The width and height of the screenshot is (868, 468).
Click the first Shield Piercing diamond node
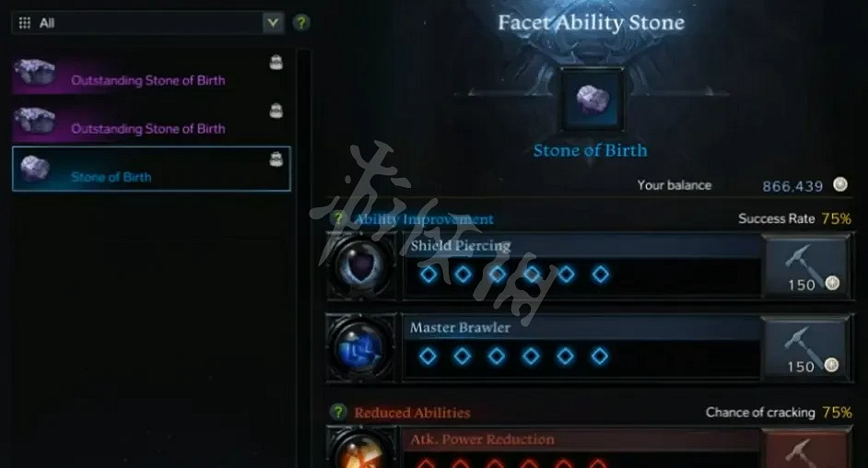(x=428, y=274)
